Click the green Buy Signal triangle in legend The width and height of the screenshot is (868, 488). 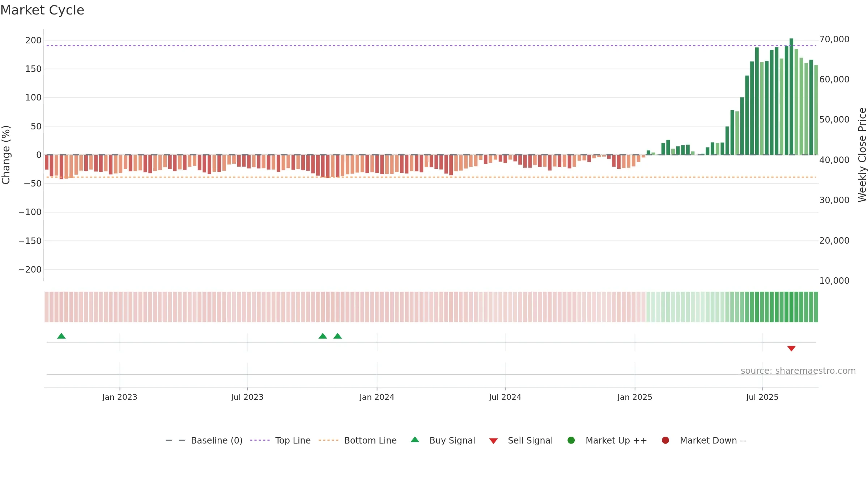tap(415, 440)
